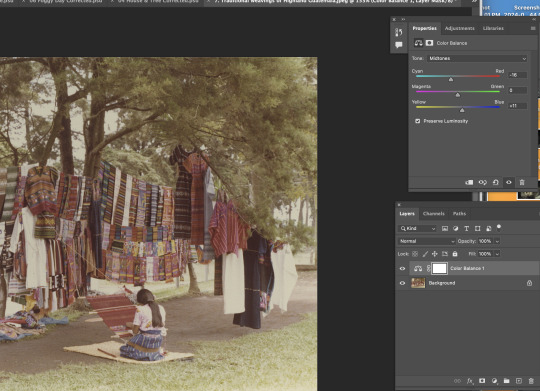540x391 pixels.
Task: Switch to the Adjustments tab
Action: tap(459, 28)
